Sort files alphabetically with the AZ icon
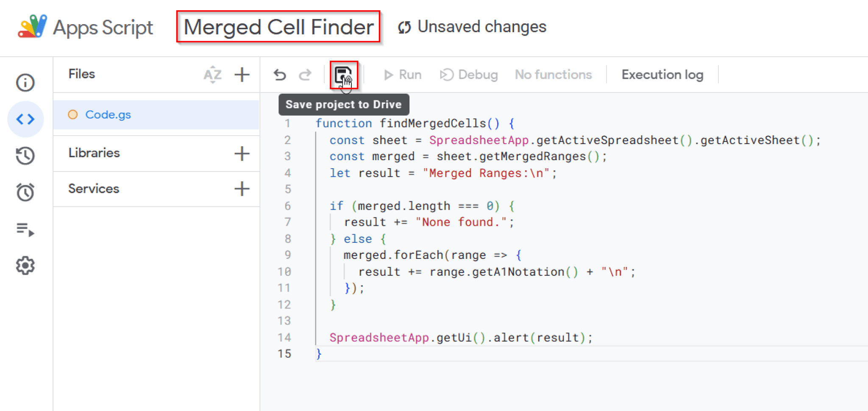 (212, 75)
